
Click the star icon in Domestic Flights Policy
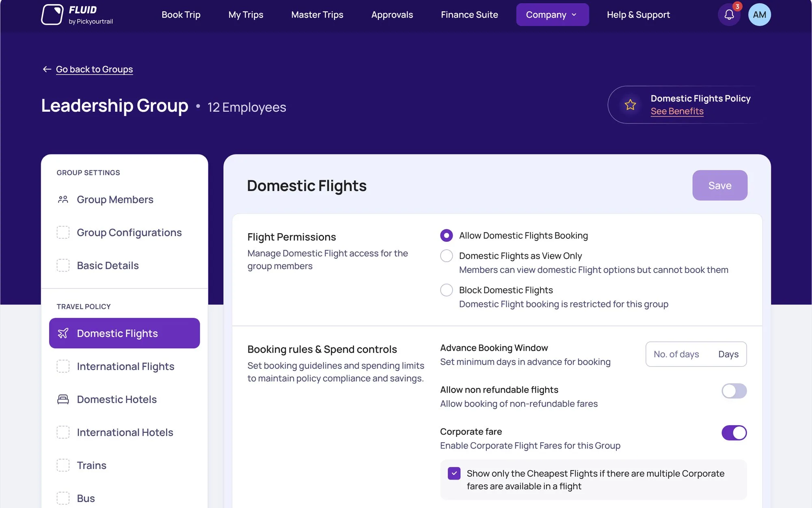[630, 105]
